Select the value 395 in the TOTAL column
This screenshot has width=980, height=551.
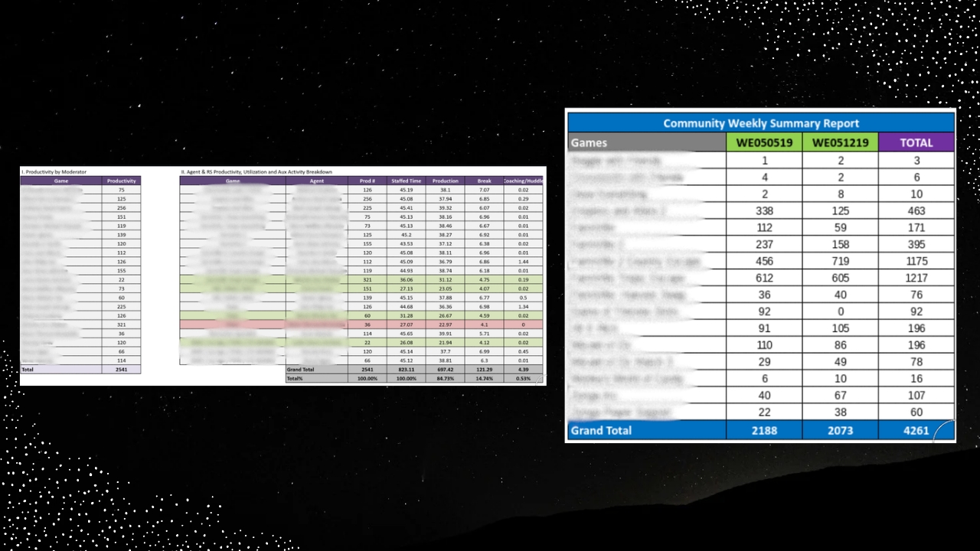tap(916, 245)
